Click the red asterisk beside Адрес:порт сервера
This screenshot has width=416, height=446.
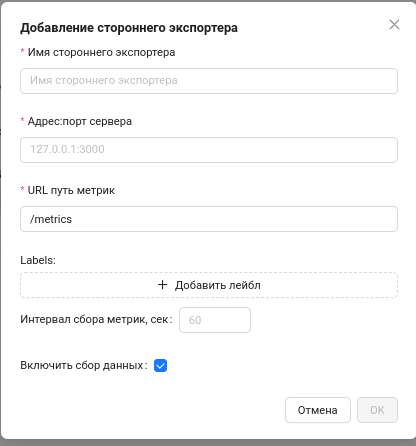[x=22, y=120]
